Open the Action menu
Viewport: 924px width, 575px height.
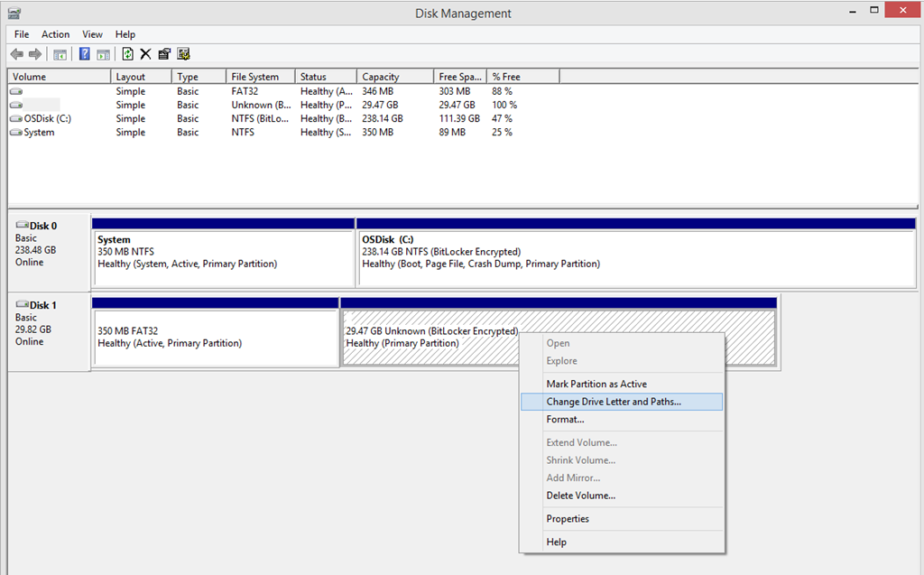55,34
